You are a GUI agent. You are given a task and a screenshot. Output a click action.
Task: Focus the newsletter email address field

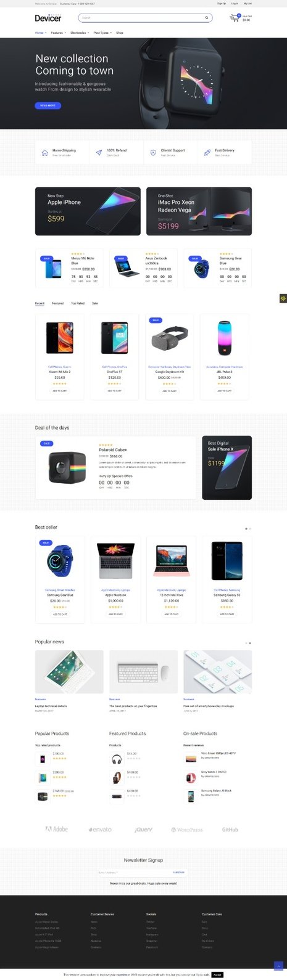134,872
